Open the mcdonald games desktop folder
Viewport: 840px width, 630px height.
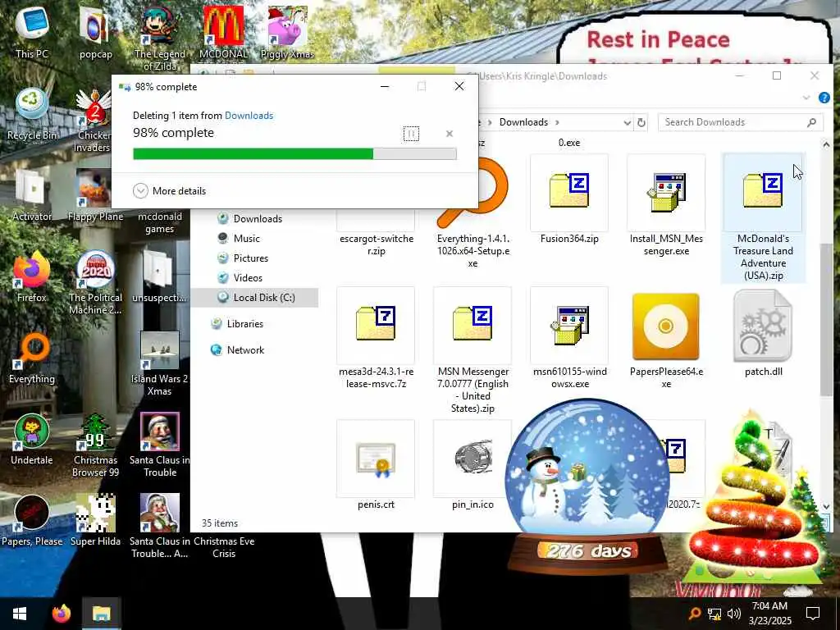(x=160, y=222)
